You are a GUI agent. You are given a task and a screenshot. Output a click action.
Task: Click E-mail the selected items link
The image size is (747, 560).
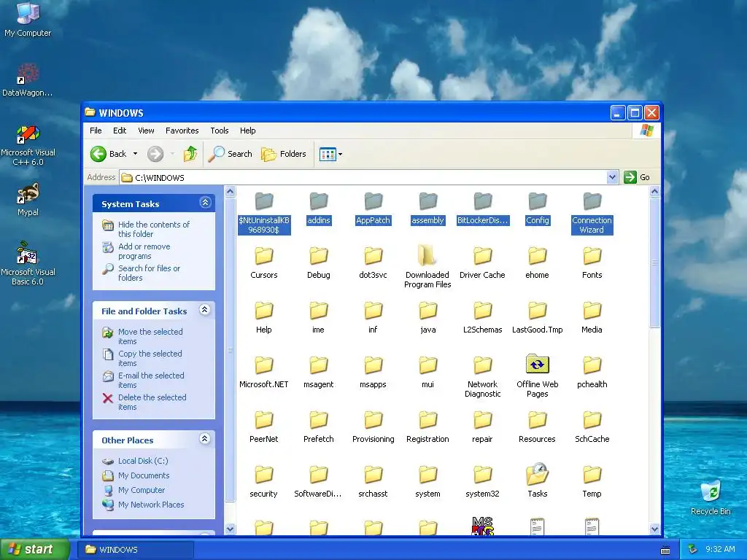[151, 380]
